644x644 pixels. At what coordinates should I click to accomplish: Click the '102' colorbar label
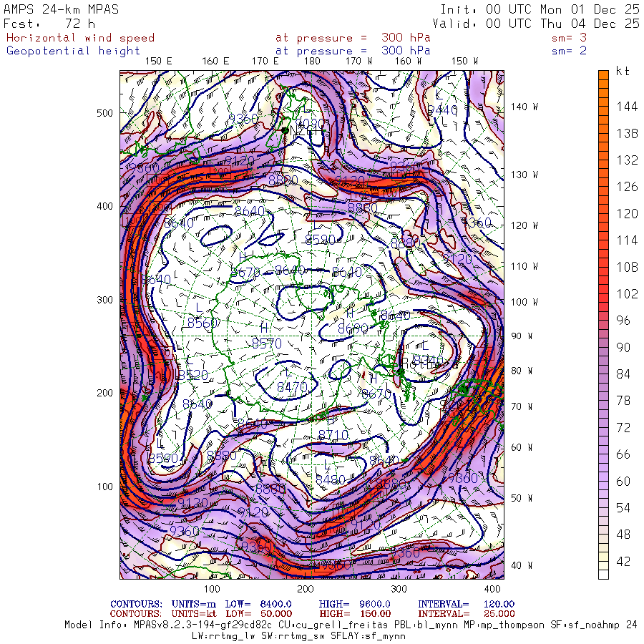click(x=627, y=294)
